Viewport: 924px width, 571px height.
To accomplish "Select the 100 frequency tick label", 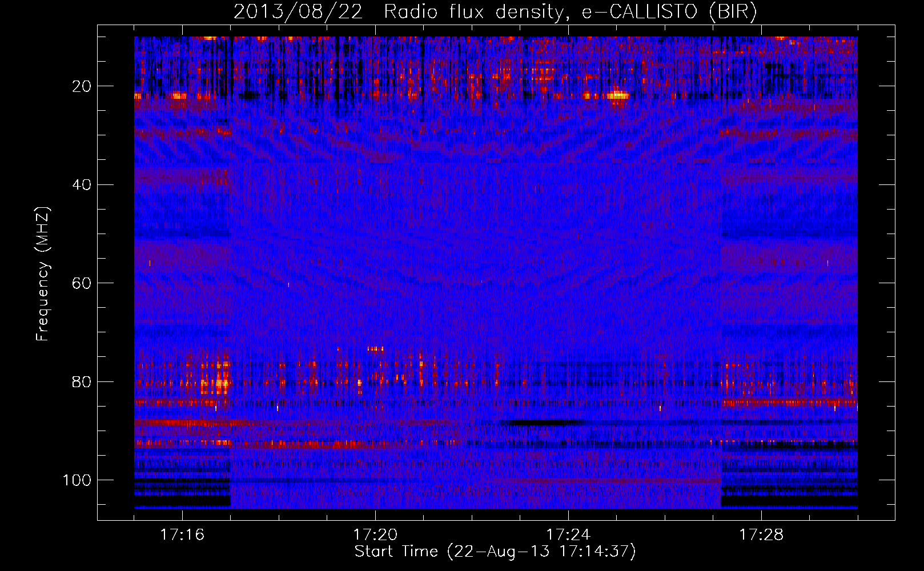I will (77, 480).
